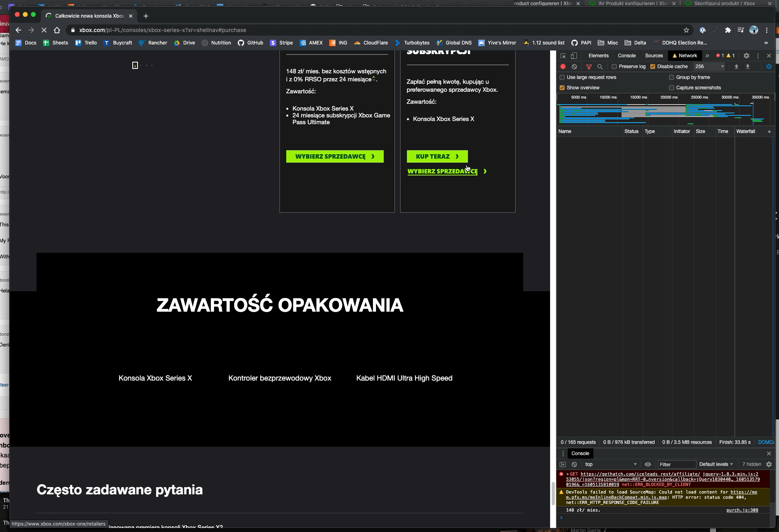Show more DevTools tabs with the chevron
The image size is (779, 532).
[707, 56]
